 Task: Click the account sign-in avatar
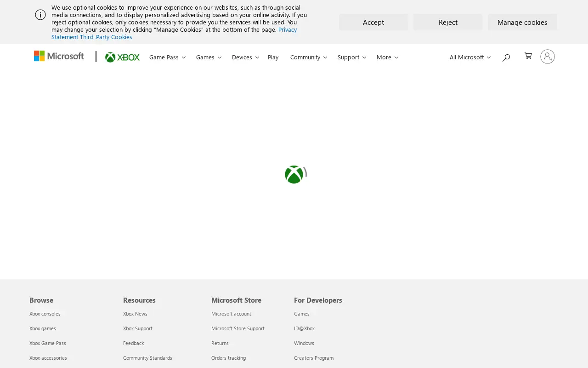pyautogui.click(x=548, y=57)
